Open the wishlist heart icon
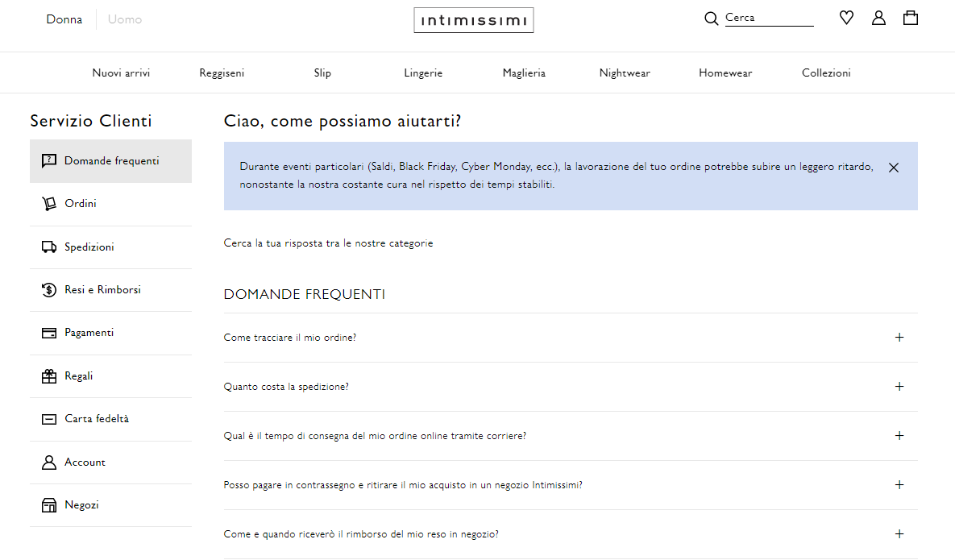The image size is (955, 560). coord(846,17)
